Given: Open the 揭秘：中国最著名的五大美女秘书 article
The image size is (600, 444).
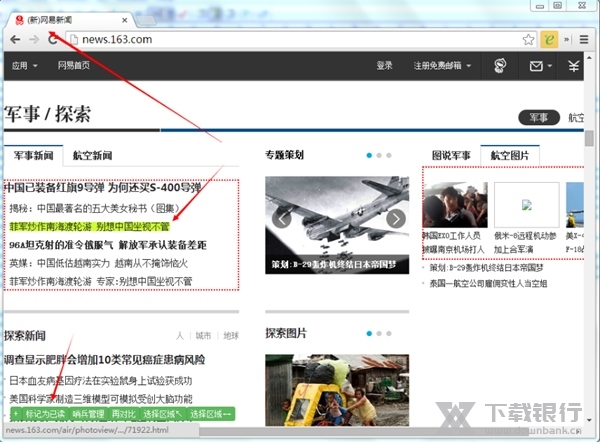Looking at the screenshot, I should click(95, 208).
